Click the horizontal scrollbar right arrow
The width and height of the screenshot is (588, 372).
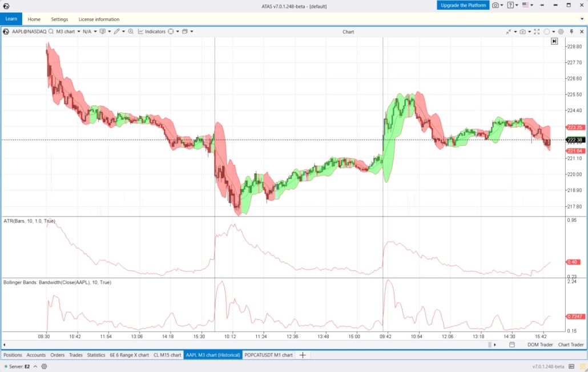pyautogui.click(x=494, y=345)
